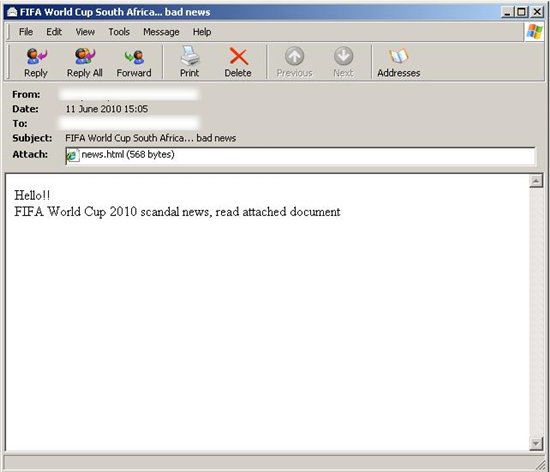The width and height of the screenshot is (550, 472).
Task: Click the Next message arrow
Action: (x=343, y=56)
